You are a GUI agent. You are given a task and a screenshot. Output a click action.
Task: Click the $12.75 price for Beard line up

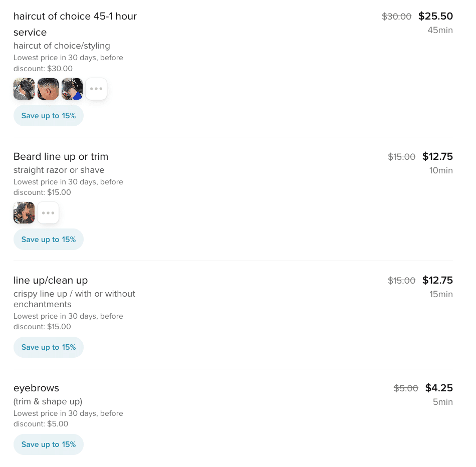pyautogui.click(x=437, y=156)
